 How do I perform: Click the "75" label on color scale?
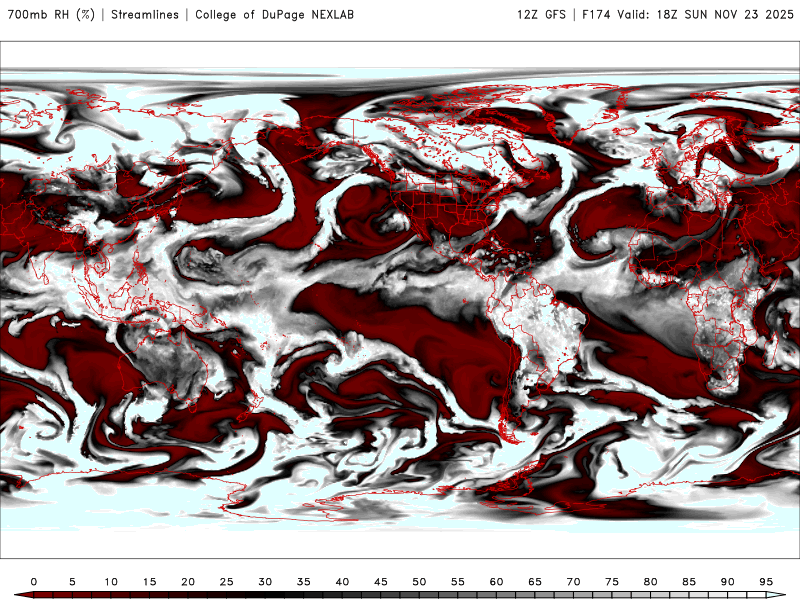tap(612, 582)
